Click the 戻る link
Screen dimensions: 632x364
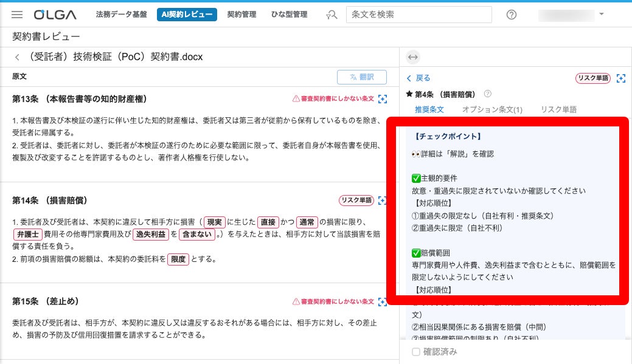pyautogui.click(x=418, y=78)
